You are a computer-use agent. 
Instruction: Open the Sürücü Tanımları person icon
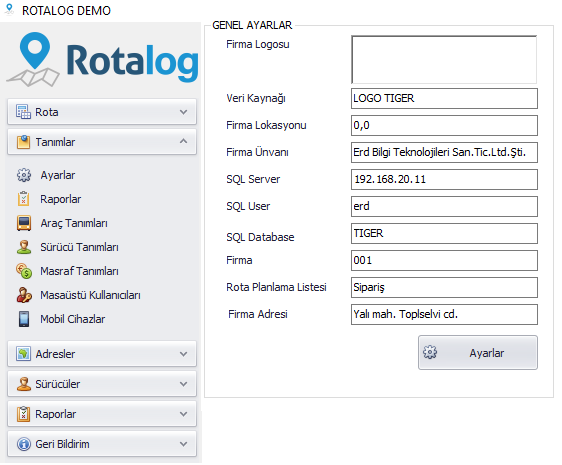[24, 247]
